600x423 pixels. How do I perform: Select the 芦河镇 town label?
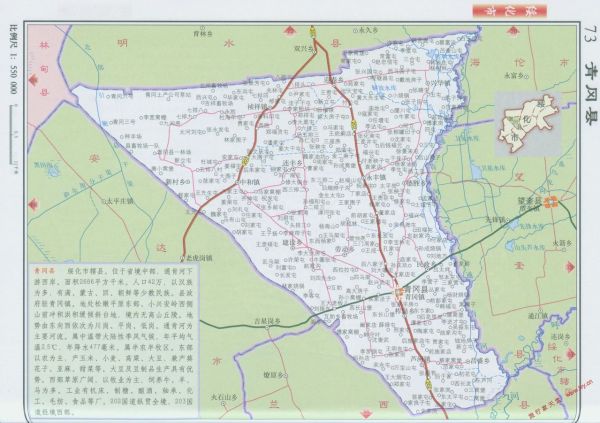pyautogui.click(x=420, y=359)
